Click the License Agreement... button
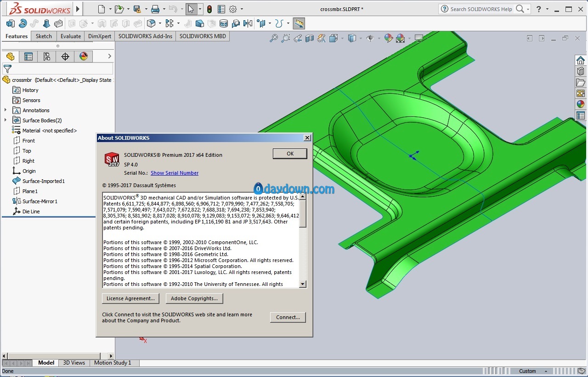Viewport: 588px width, 377px height. click(x=130, y=298)
